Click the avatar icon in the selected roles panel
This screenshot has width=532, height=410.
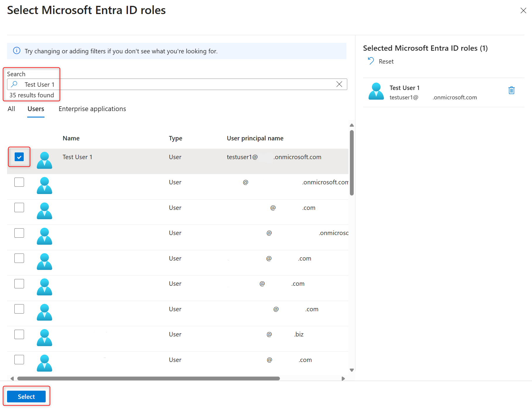coord(376,91)
